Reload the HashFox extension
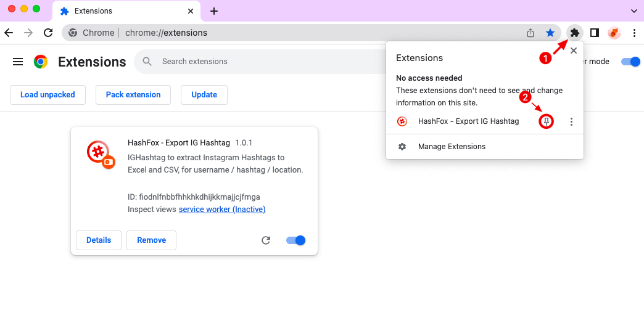This screenshot has width=644, height=326. [266, 240]
